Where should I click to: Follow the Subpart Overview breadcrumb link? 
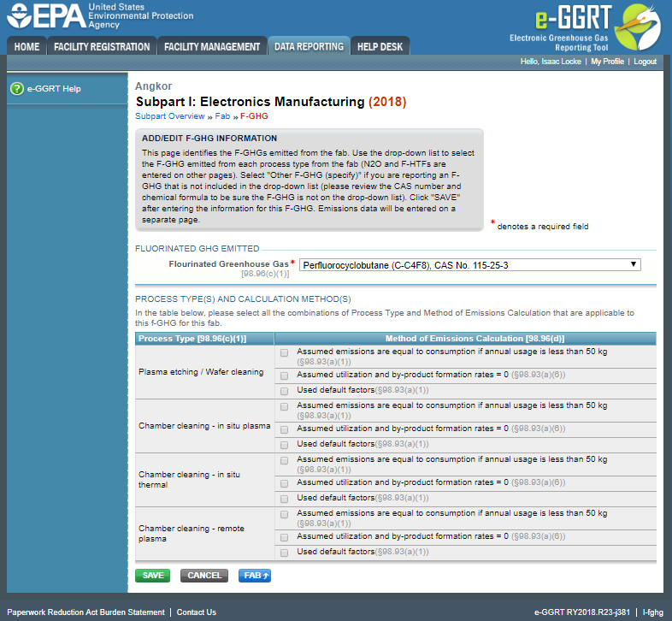pos(170,116)
